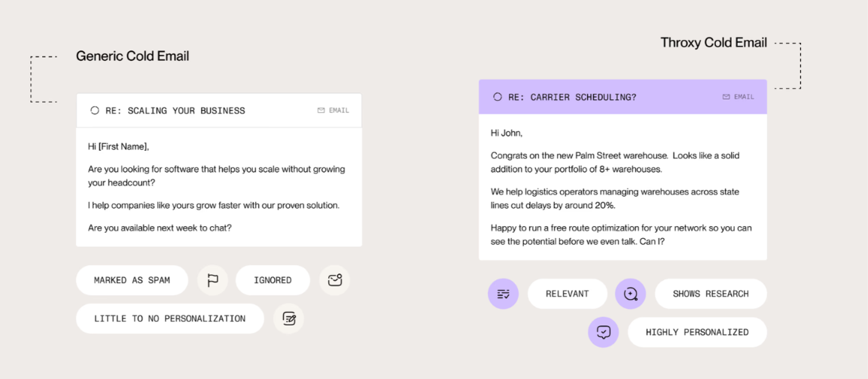The height and width of the screenshot is (379, 868).
Task: Click the 'I help companies like yours grow faster' sentence
Action: click(214, 205)
